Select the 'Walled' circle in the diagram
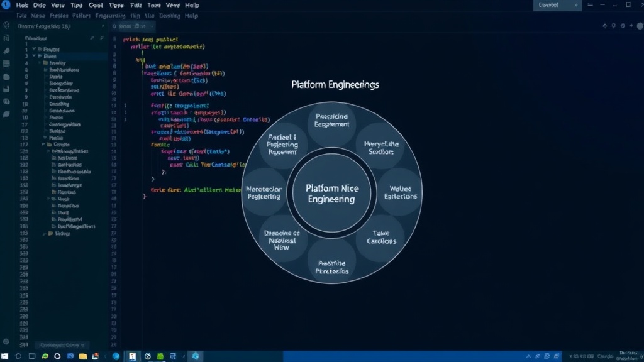 (x=399, y=192)
